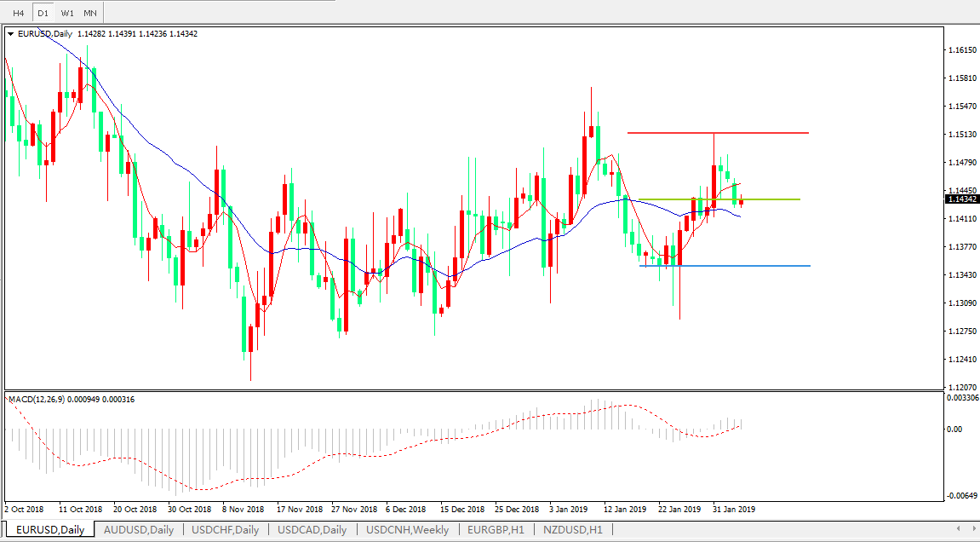The image size is (980, 542).
Task: Click the current price label 1.14342
Action: pyautogui.click(x=961, y=199)
